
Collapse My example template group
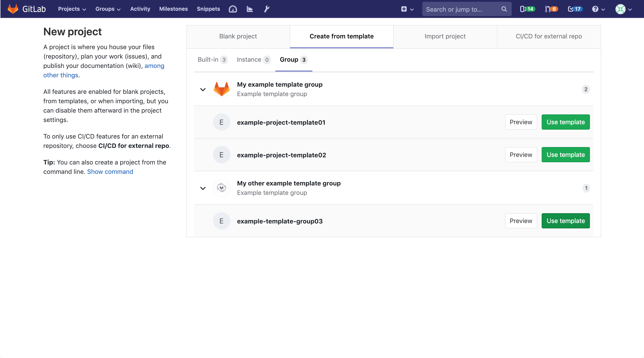[x=203, y=89]
